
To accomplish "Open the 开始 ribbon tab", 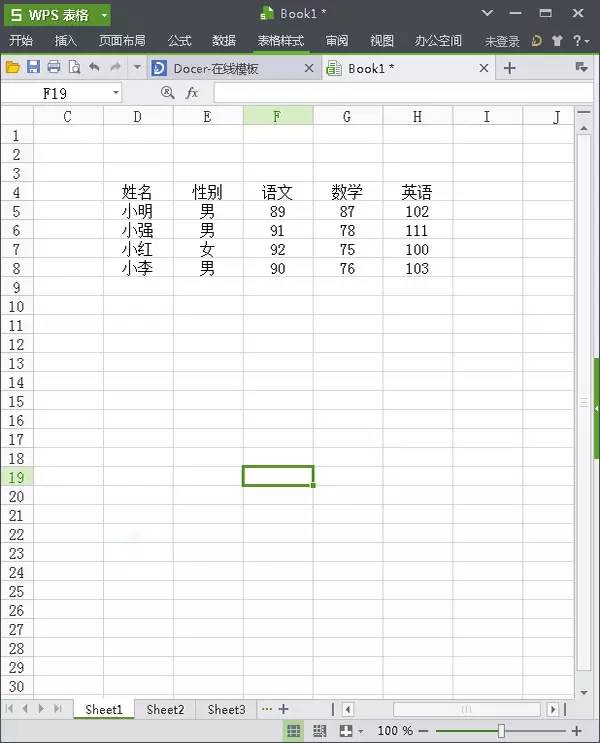I will pyautogui.click(x=21, y=41).
